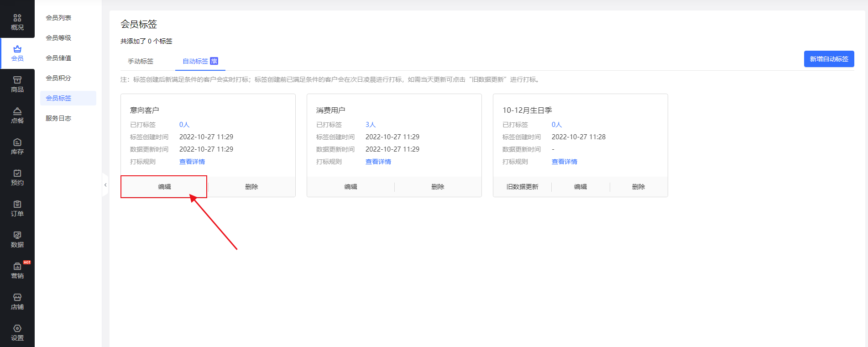This screenshot has height=347, width=868.
Task: Delete the 消费用户 tag
Action: point(437,187)
